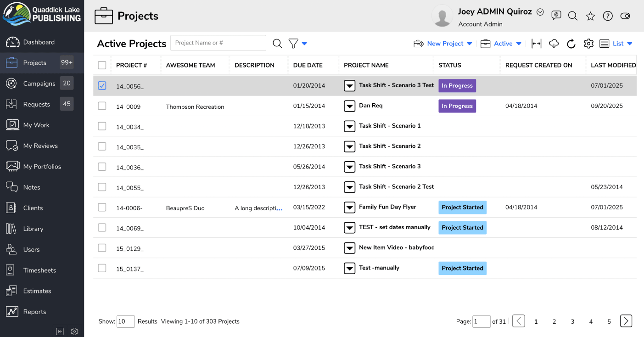Click the favorites star icon
The image size is (644, 337).
pyautogui.click(x=590, y=16)
